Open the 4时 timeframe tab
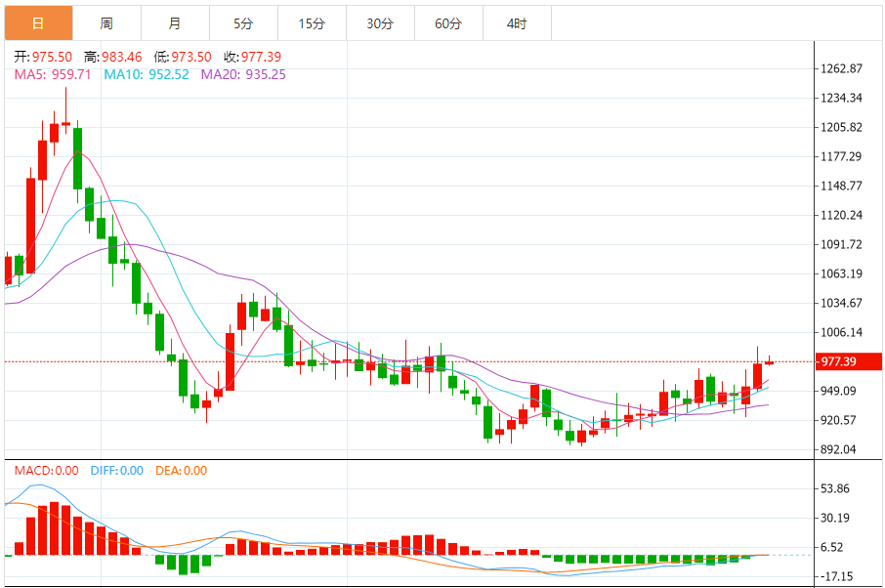Viewport: 885px width, 588px height. pyautogui.click(x=517, y=23)
